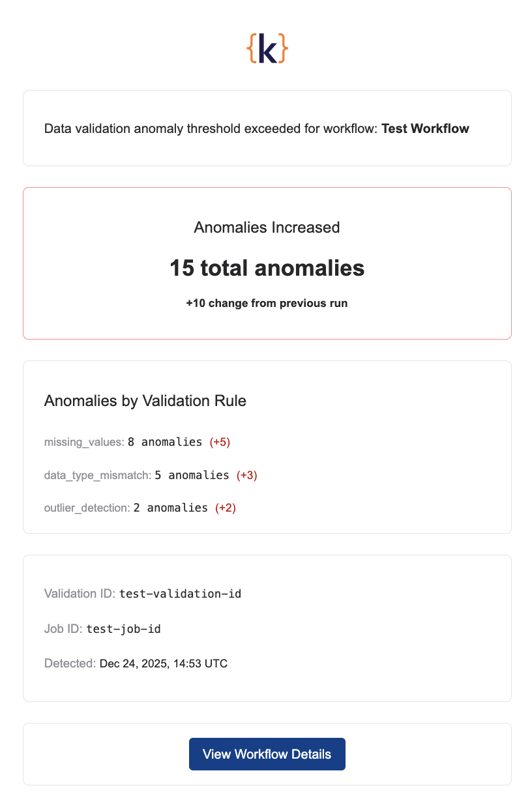
Task: Click the View Workflow Details button
Action: point(267,753)
